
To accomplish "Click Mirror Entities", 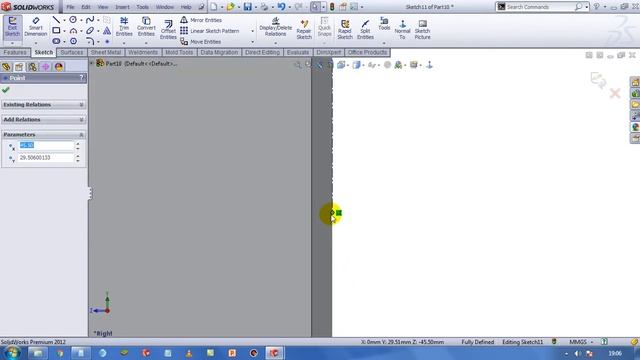I will tap(201, 20).
